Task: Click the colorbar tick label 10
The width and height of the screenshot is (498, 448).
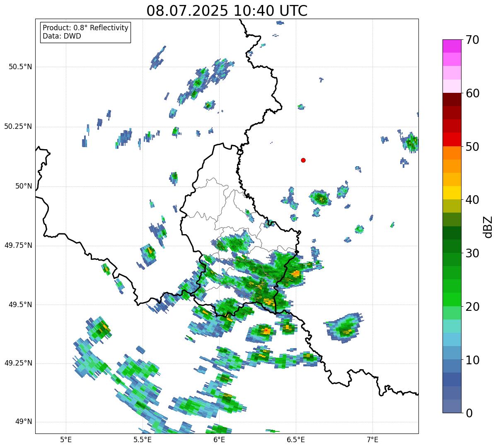Action: pos(472,360)
